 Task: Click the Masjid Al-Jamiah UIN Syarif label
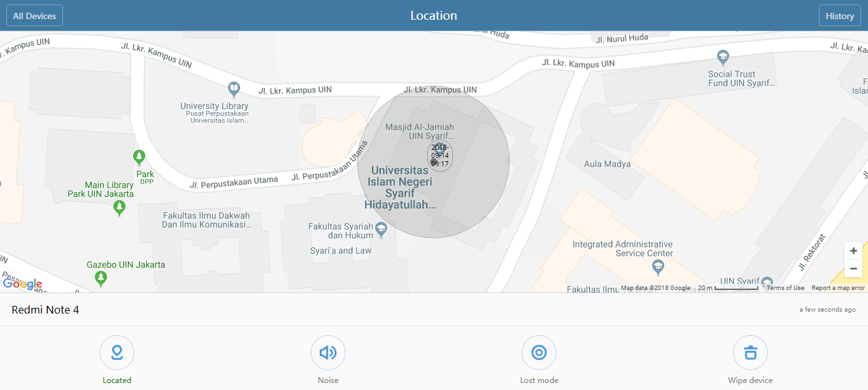[420, 132]
